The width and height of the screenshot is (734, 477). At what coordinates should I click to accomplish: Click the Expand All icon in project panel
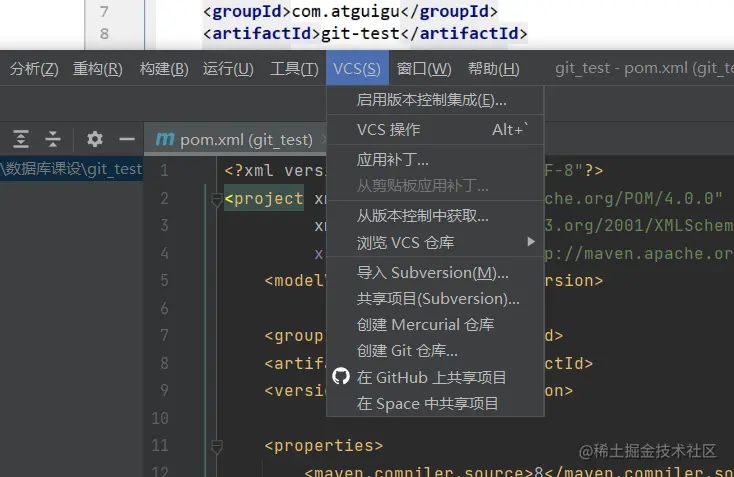(x=21, y=139)
